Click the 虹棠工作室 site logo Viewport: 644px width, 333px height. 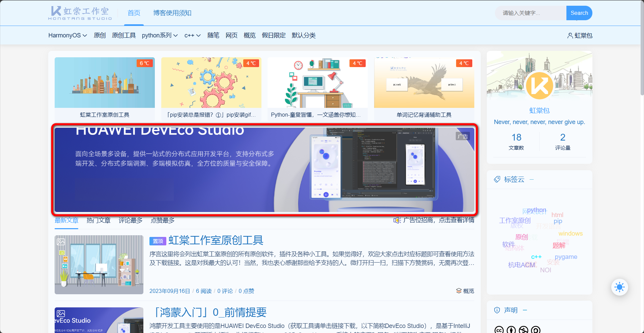click(x=80, y=13)
